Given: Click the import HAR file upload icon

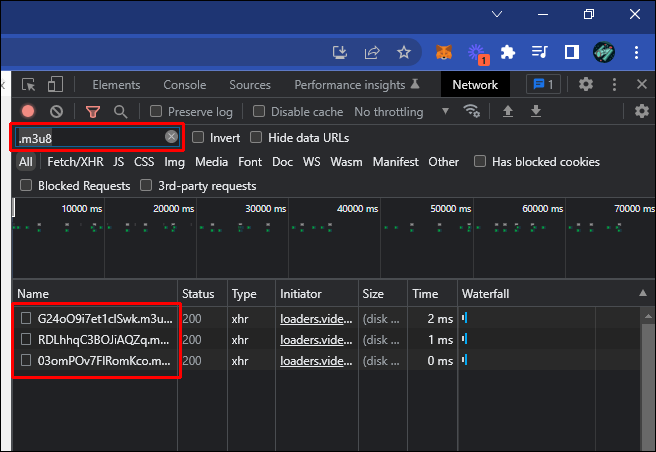Looking at the screenshot, I should pos(508,112).
